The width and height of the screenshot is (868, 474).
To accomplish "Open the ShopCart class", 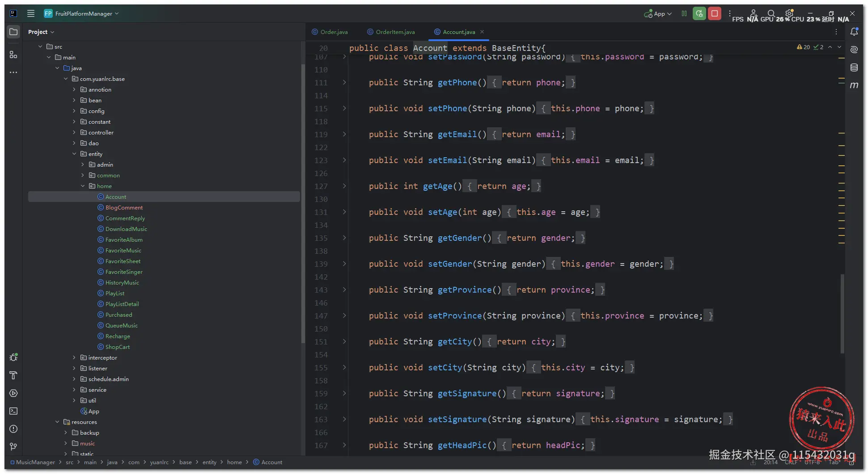I will pos(117,347).
